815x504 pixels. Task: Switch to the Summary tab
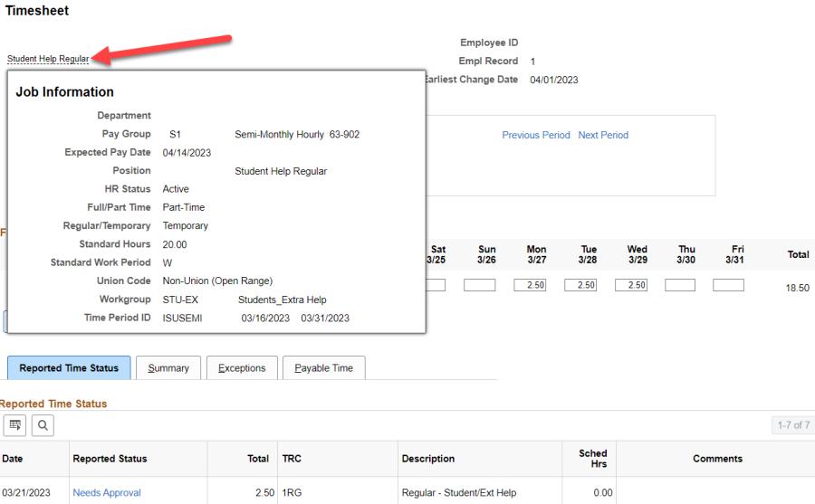[168, 368]
